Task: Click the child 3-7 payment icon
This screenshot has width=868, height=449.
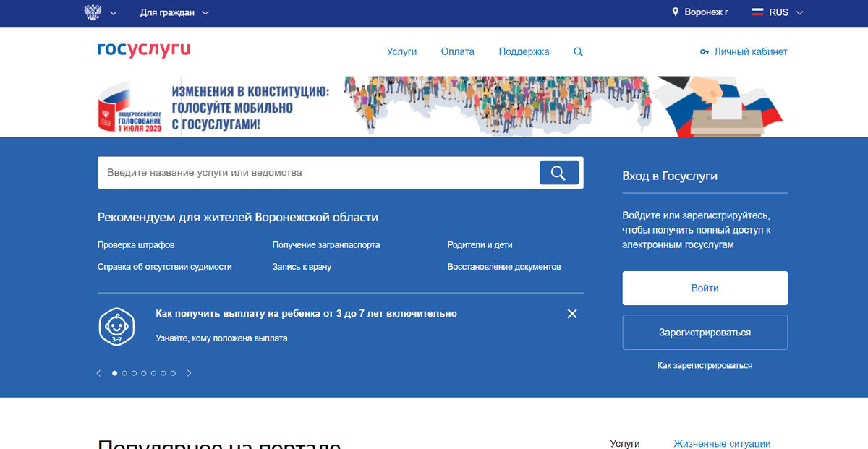Action: [x=116, y=325]
